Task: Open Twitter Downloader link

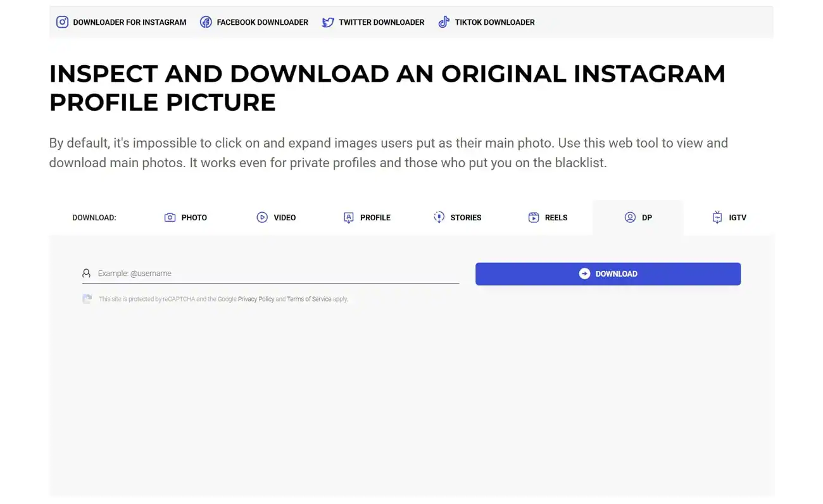Action: (373, 22)
